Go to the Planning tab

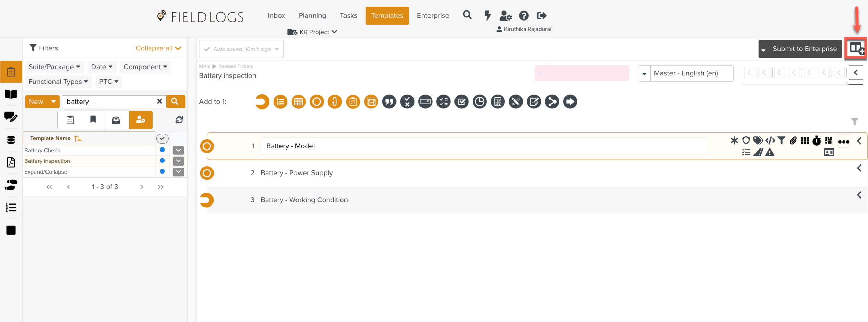[x=312, y=16]
